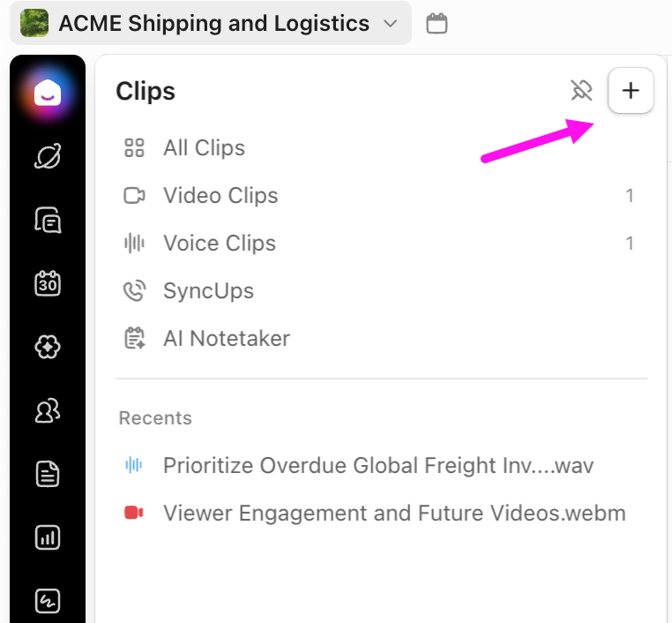Open the Teams people icon in the sidebar

48,410
